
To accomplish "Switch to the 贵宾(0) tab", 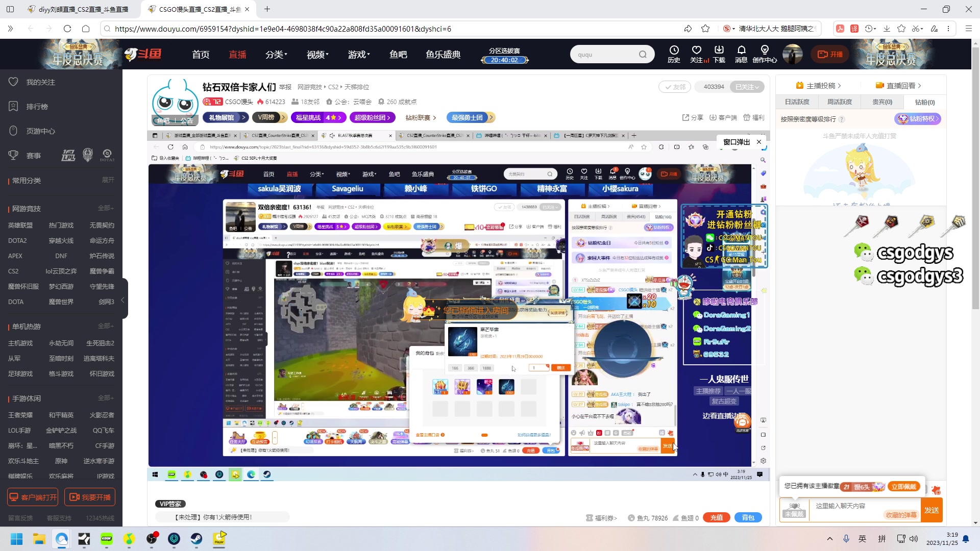I will 883,102.
